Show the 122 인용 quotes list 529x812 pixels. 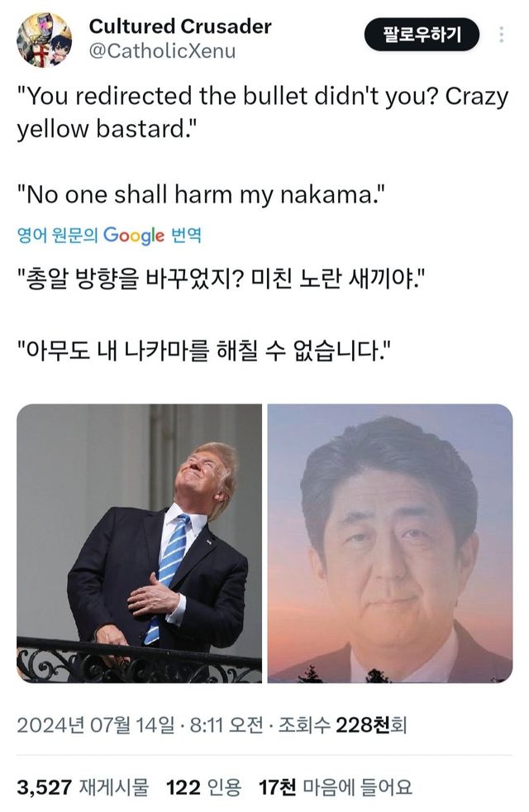(204, 787)
